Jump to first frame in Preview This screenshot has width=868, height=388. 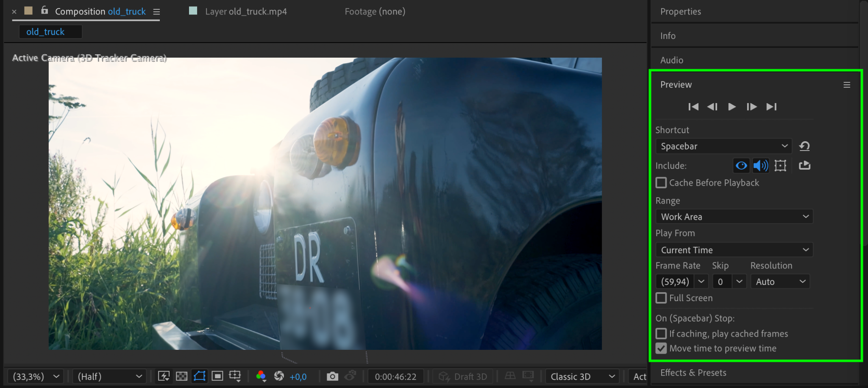pos(693,107)
